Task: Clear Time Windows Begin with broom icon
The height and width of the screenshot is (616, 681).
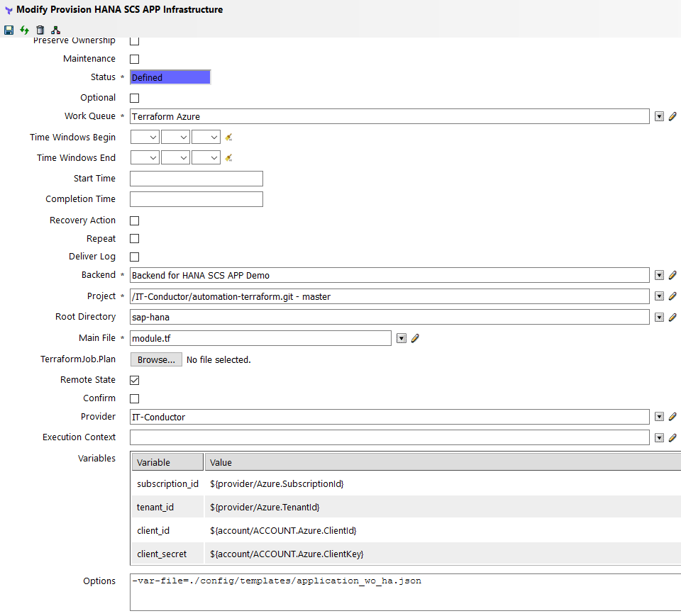Action: pos(228,138)
